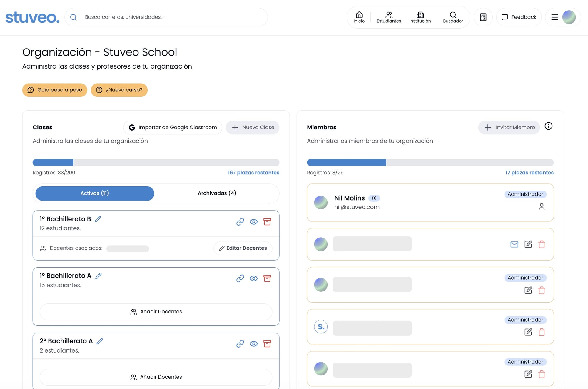Focus the Busca carreras, universidades search field

click(x=166, y=17)
